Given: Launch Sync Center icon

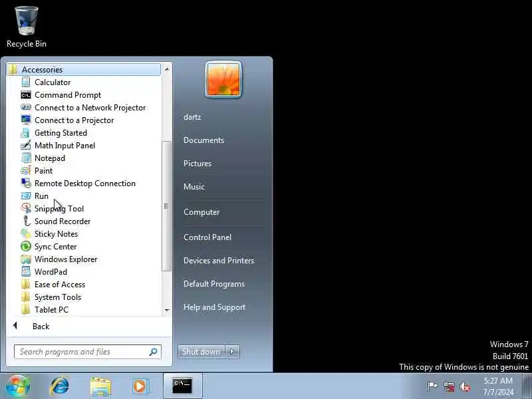Looking at the screenshot, I should pos(26,246).
